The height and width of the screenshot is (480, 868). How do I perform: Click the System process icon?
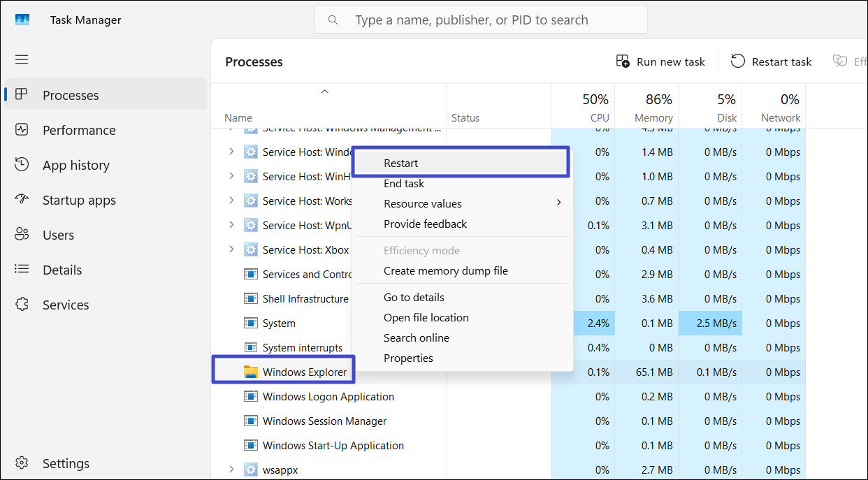pyautogui.click(x=250, y=323)
